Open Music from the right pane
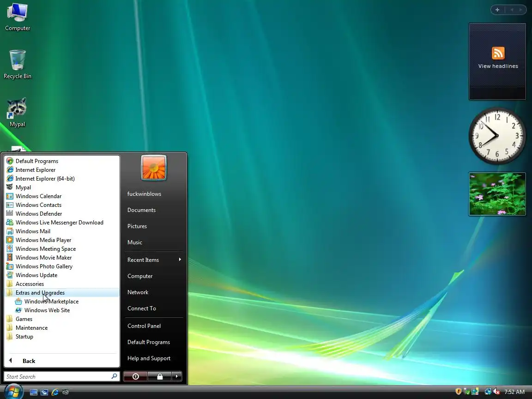 tap(154, 242)
